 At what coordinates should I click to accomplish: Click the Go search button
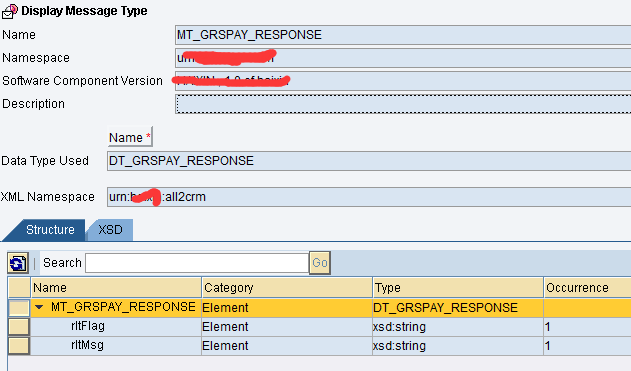(x=320, y=263)
